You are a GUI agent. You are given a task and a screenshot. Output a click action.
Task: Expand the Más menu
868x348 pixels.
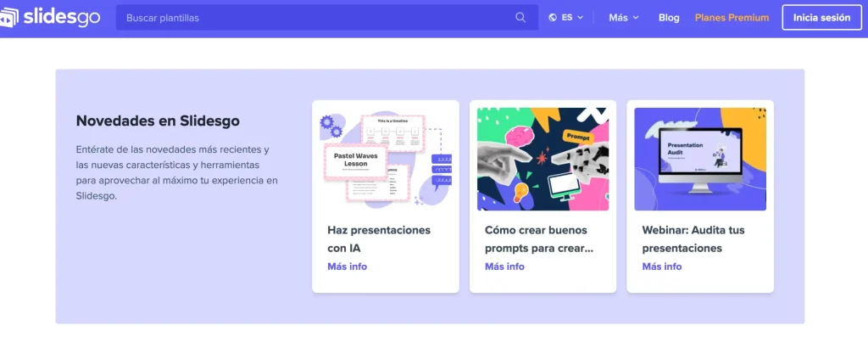pos(624,18)
